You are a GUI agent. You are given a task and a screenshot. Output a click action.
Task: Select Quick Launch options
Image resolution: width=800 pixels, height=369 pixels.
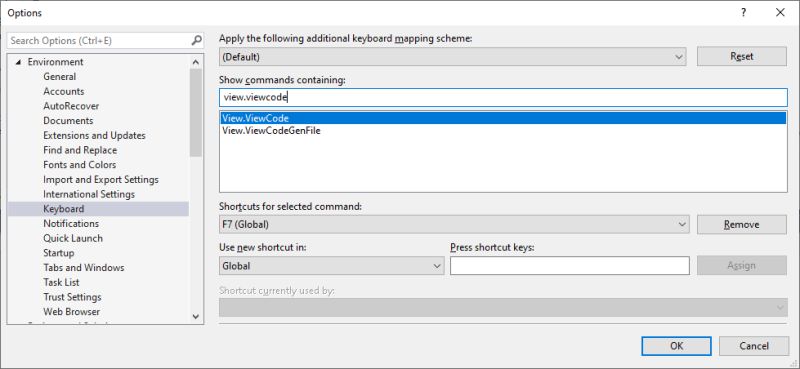(x=73, y=238)
